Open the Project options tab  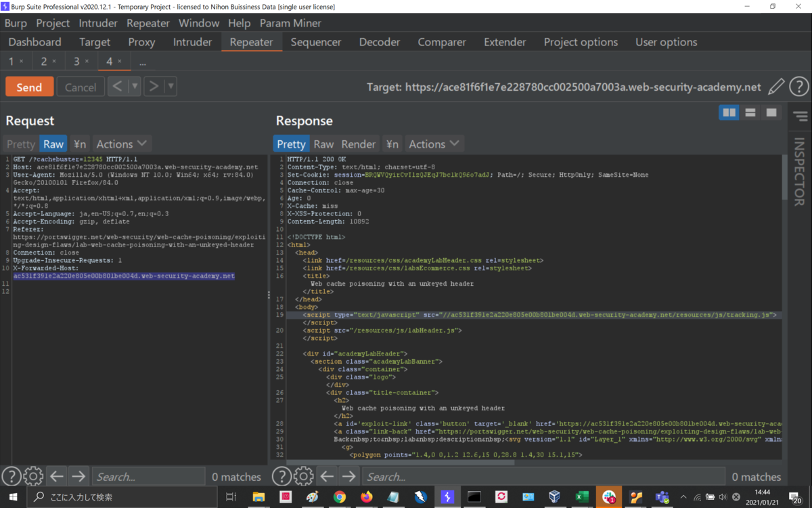(581, 42)
